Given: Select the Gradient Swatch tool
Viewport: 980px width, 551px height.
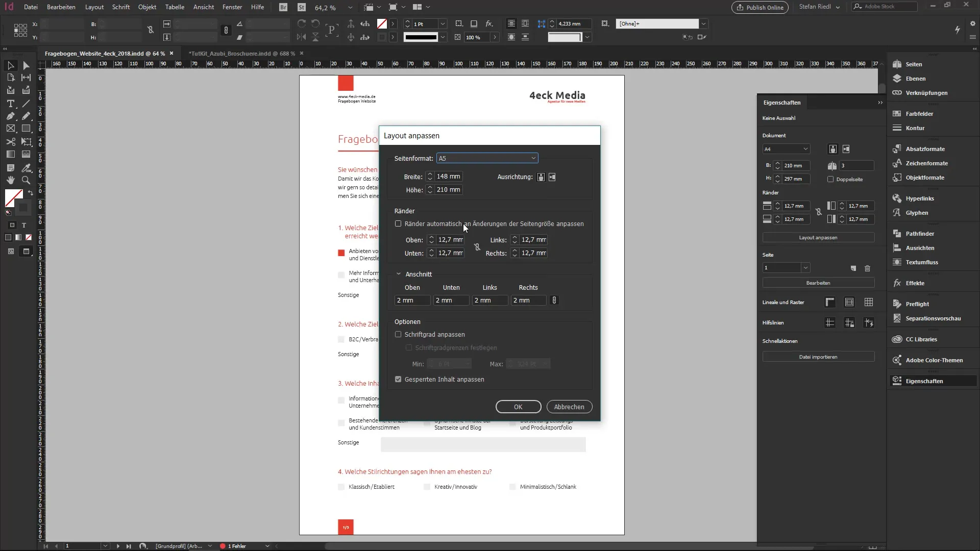Looking at the screenshot, I should [10, 154].
